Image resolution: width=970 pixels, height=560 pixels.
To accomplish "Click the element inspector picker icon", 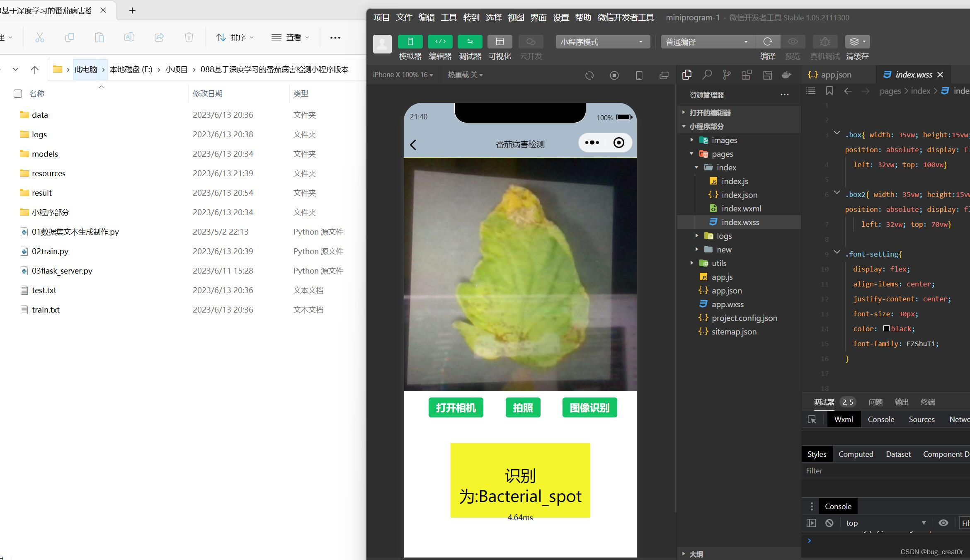I will click(x=812, y=419).
